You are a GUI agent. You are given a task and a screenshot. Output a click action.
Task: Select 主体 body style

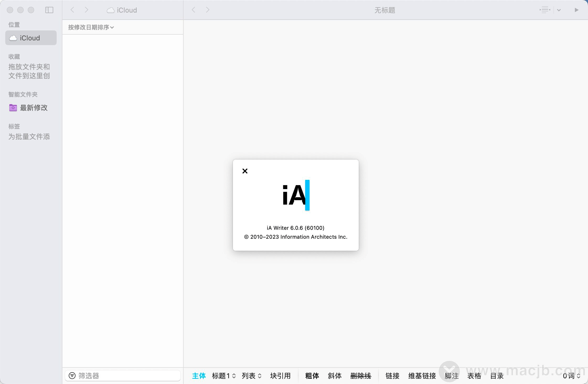click(x=199, y=376)
